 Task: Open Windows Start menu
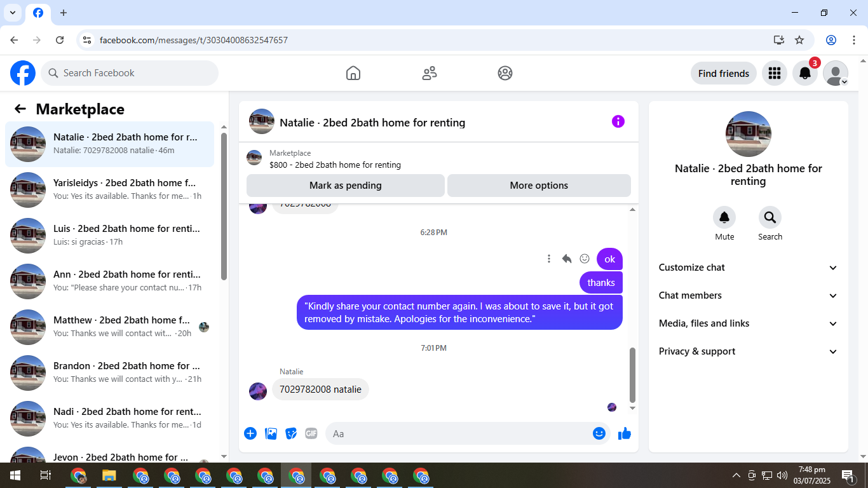[15, 475]
